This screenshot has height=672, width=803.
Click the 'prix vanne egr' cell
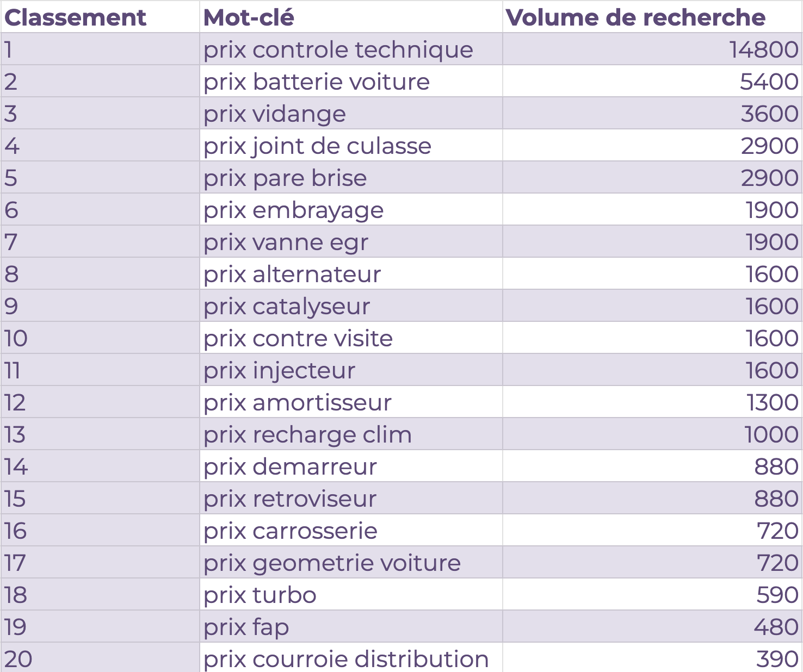286,242
